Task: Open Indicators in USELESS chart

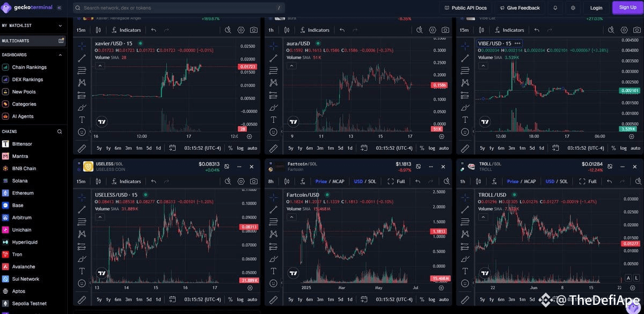Action: pos(126,181)
